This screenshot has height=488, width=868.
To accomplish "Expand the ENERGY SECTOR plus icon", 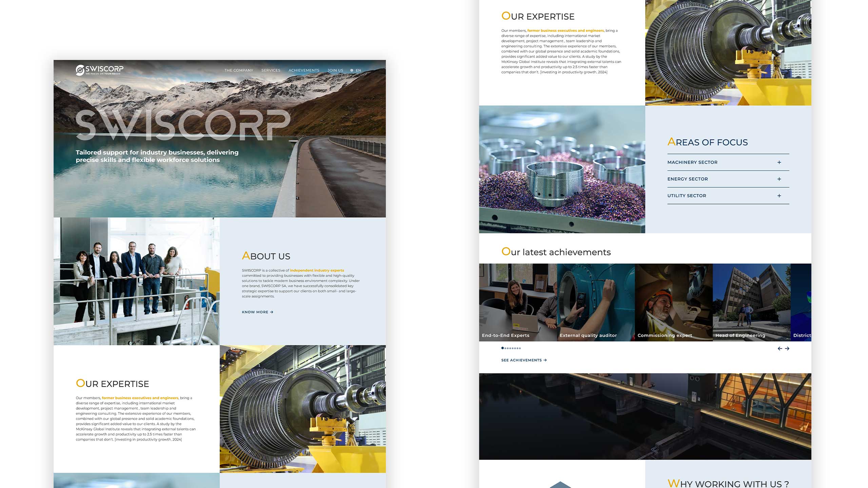I will (779, 179).
